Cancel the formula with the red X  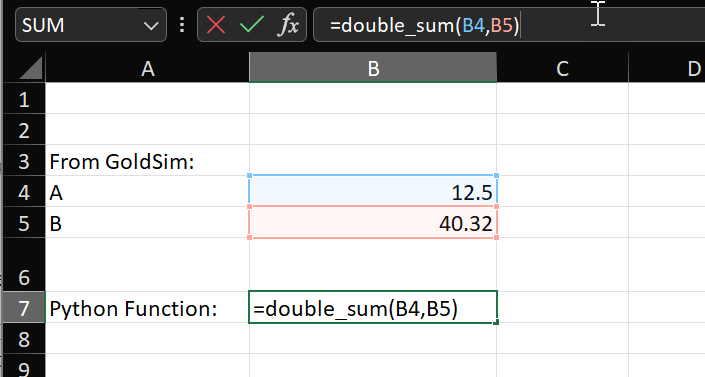coord(216,25)
